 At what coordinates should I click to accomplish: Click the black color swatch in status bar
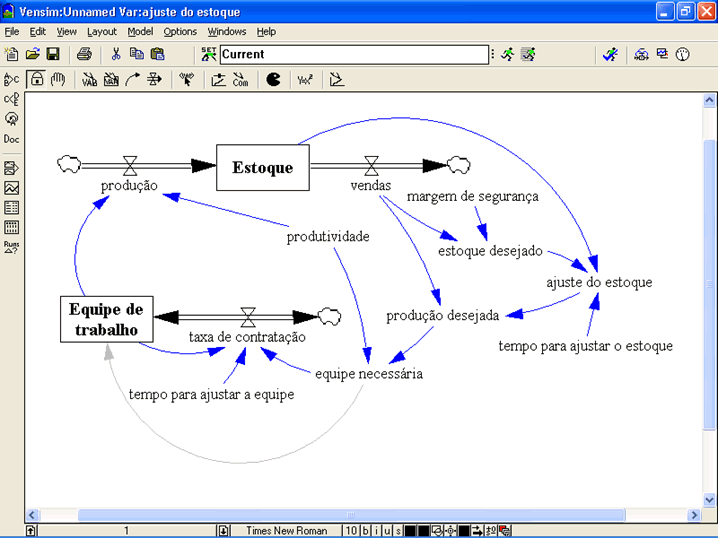(410, 530)
